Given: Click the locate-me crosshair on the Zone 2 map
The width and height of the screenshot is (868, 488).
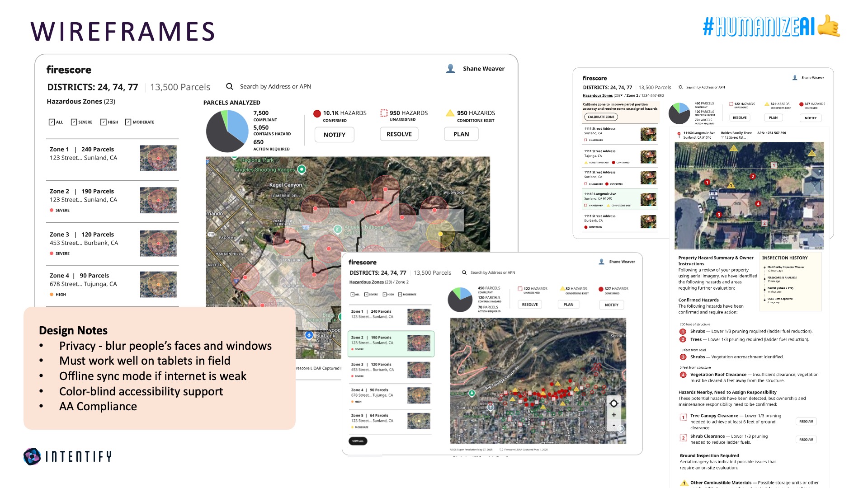Looking at the screenshot, I should tap(613, 403).
